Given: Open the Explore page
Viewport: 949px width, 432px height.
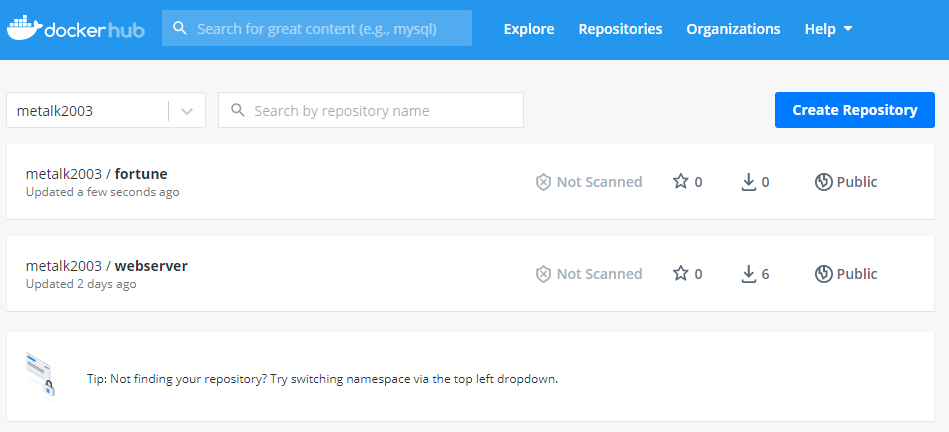Looking at the screenshot, I should 529,28.
